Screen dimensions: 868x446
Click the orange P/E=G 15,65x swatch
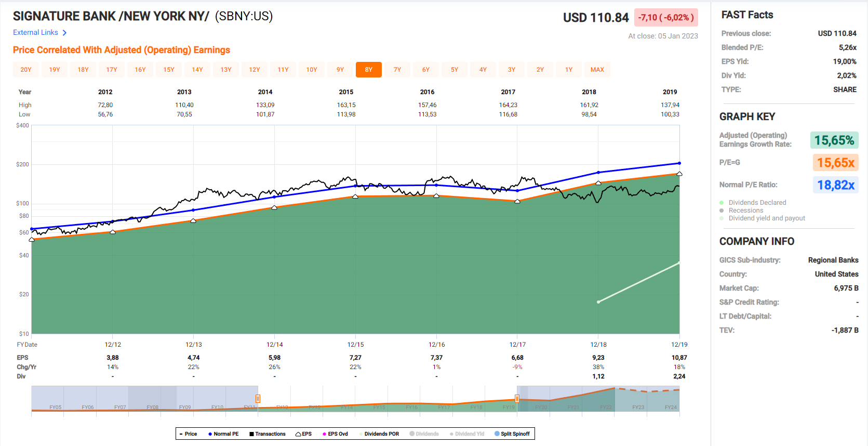[x=835, y=163]
